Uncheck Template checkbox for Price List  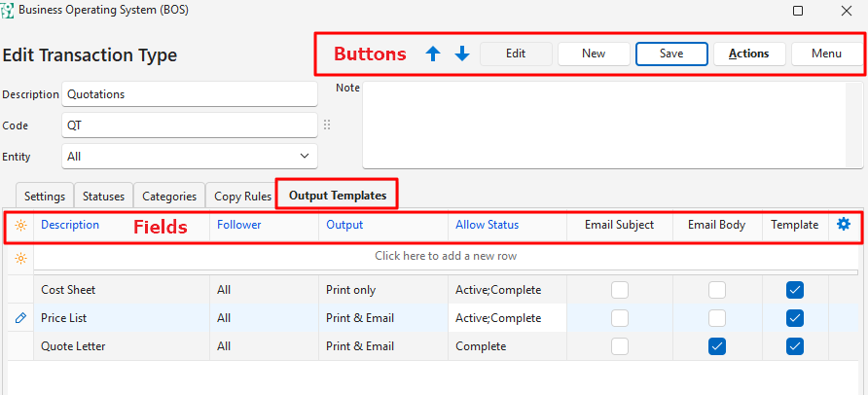tap(795, 318)
